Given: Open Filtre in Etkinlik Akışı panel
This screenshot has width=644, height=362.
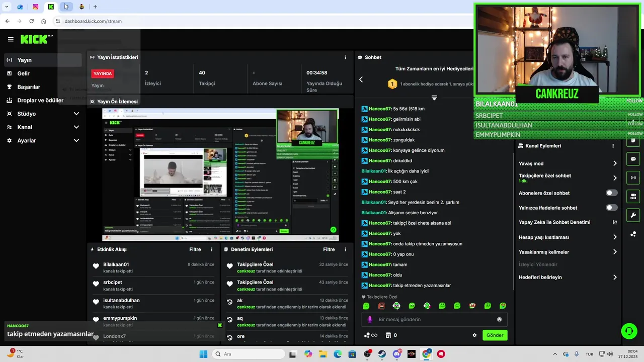Looking at the screenshot, I should coord(195,249).
